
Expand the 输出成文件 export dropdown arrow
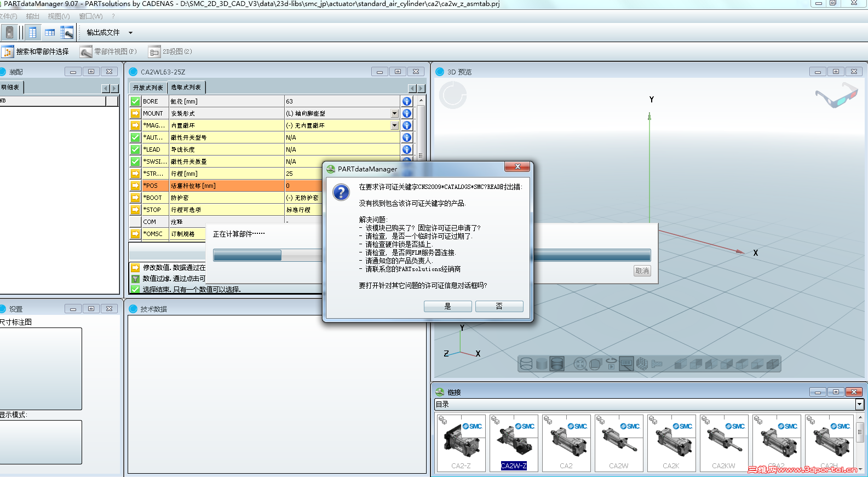pyautogui.click(x=130, y=33)
